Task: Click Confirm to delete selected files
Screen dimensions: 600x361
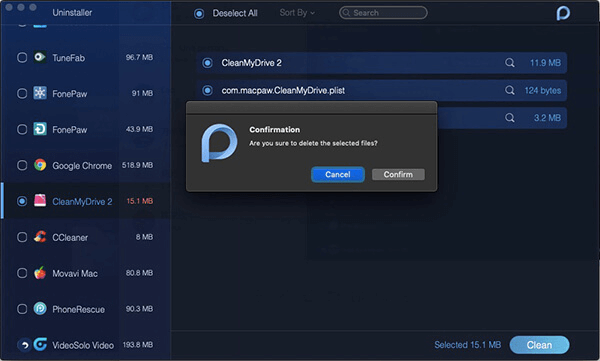Action: click(398, 175)
